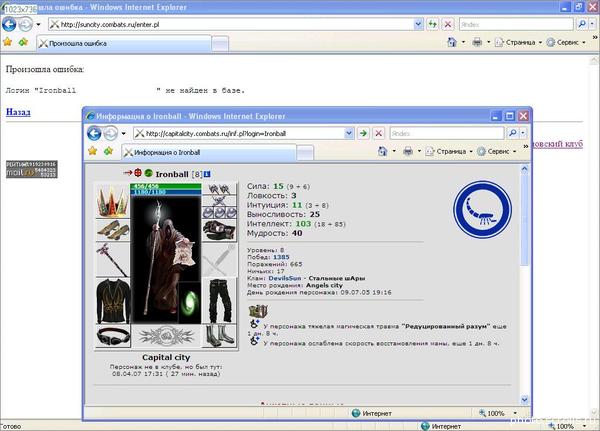Image resolution: width=600 pixels, height=431 pixels.
Task: Open address bar dropdown in Ironball window
Action: [349, 133]
